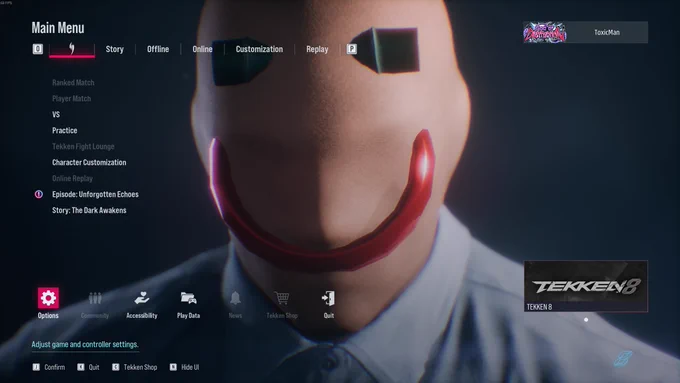The width and height of the screenshot is (680, 383).
Task: Select the flame-icon favorites tab
Action: tap(72, 49)
